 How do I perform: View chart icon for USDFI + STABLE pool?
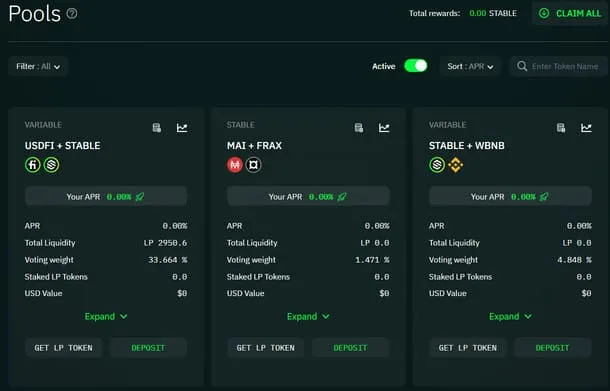(x=182, y=128)
